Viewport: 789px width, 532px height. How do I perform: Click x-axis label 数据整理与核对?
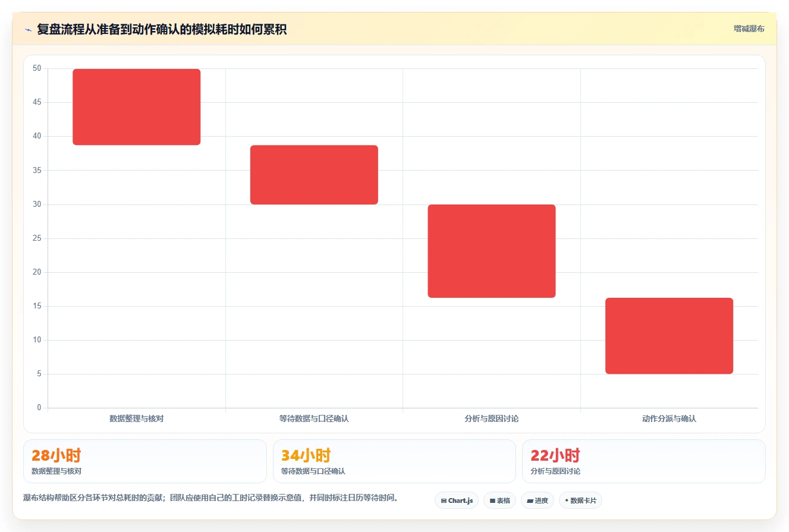pyautogui.click(x=137, y=418)
